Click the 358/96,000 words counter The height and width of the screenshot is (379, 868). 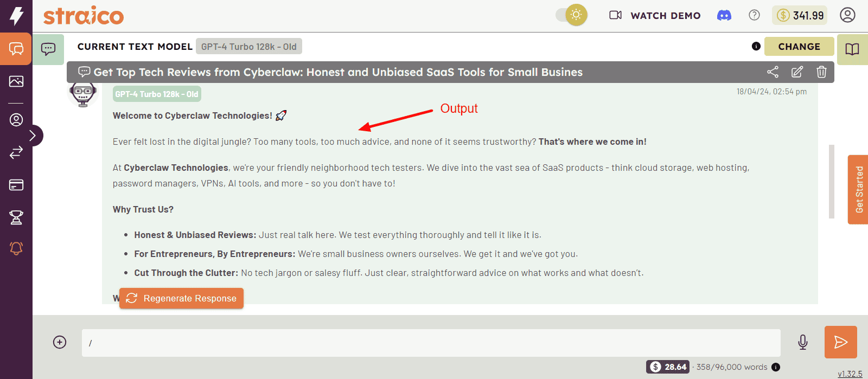pyautogui.click(x=732, y=367)
